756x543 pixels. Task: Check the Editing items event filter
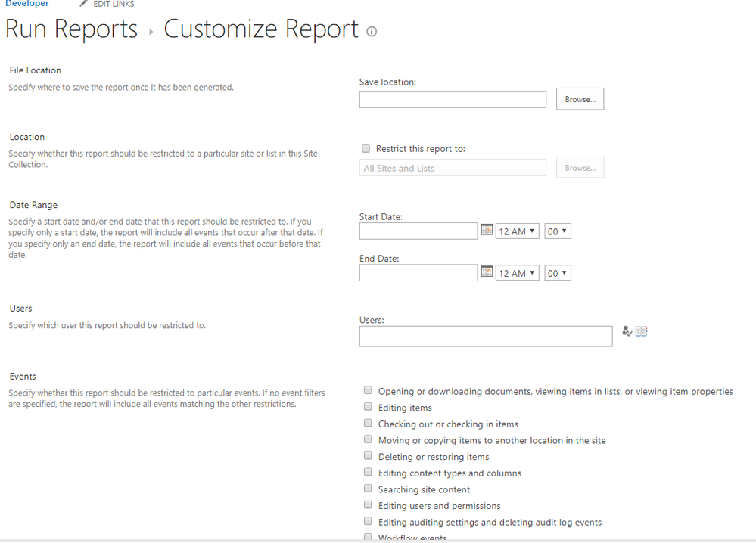click(368, 406)
